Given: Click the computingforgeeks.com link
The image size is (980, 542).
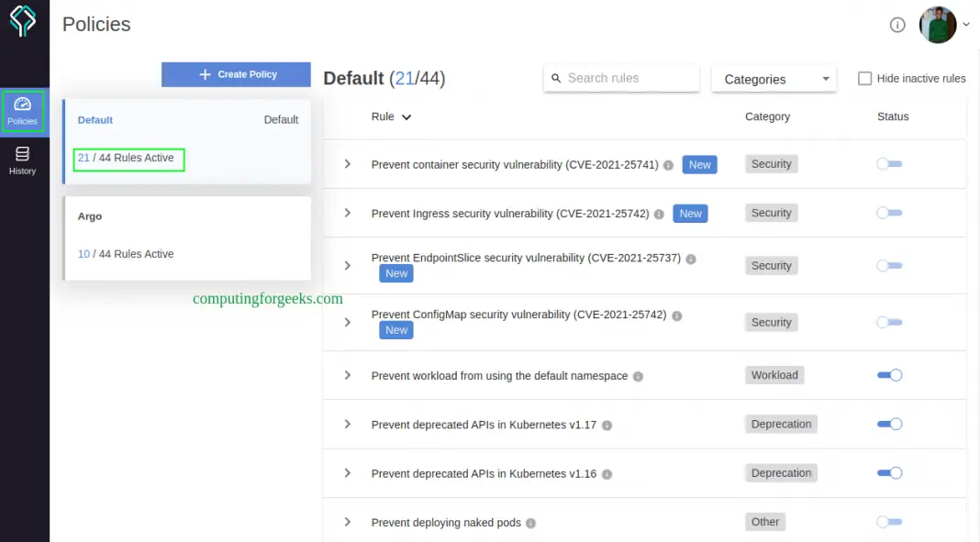Looking at the screenshot, I should (x=268, y=299).
